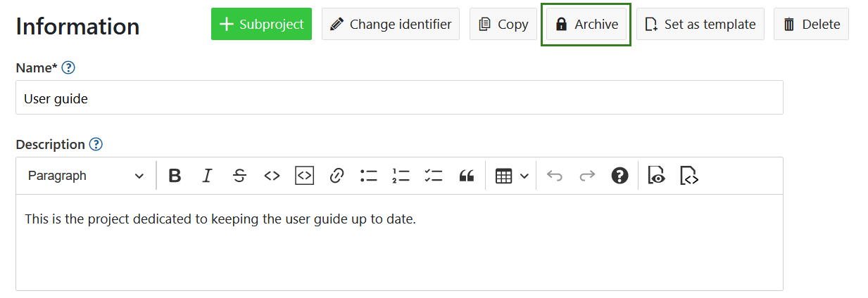Toggle preview mode in editor
This screenshot has height=298, width=868.
coord(657,176)
